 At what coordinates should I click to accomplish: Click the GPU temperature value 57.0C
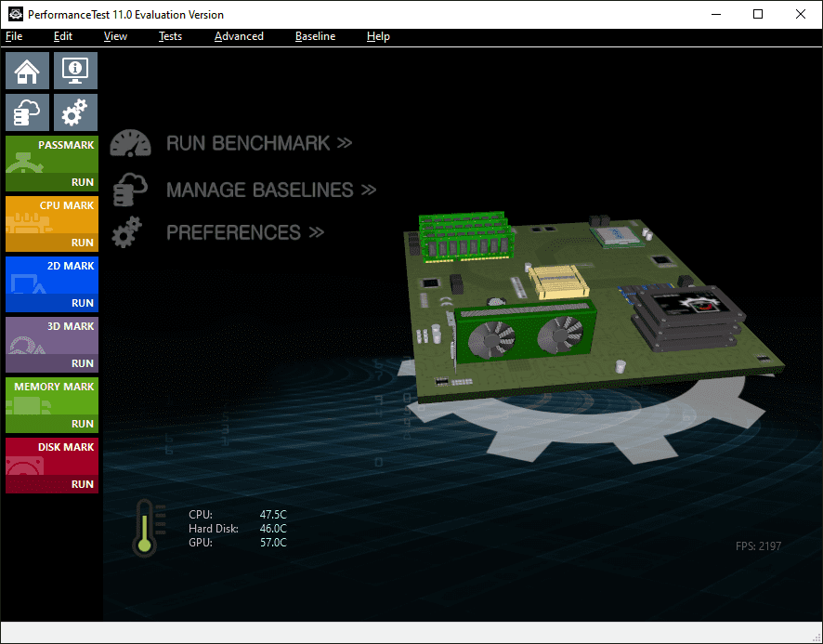pos(273,542)
